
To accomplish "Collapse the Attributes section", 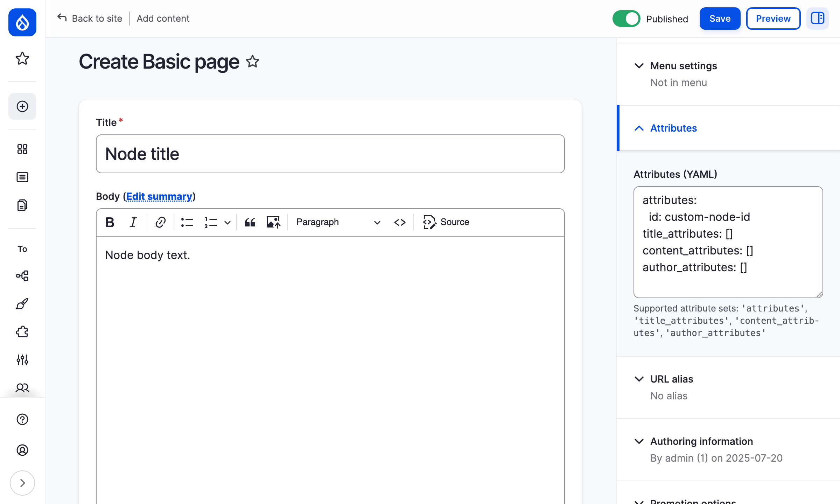I will pos(673,128).
